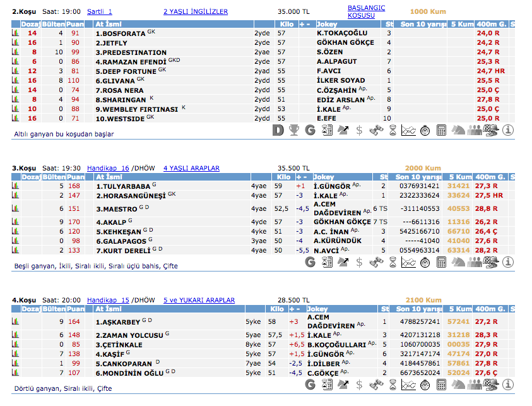Click the 'Puan' column header in race 2
Screen dimensions: 532x406
tap(75, 24)
